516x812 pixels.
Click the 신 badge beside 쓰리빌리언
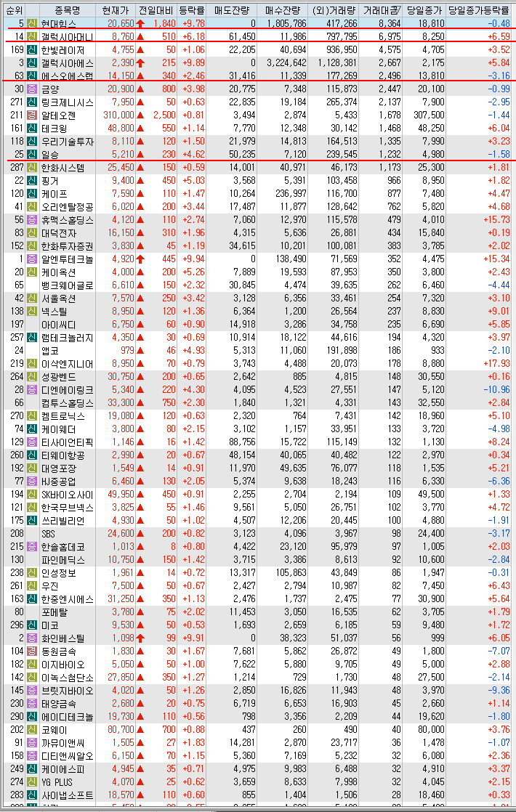tap(32, 521)
